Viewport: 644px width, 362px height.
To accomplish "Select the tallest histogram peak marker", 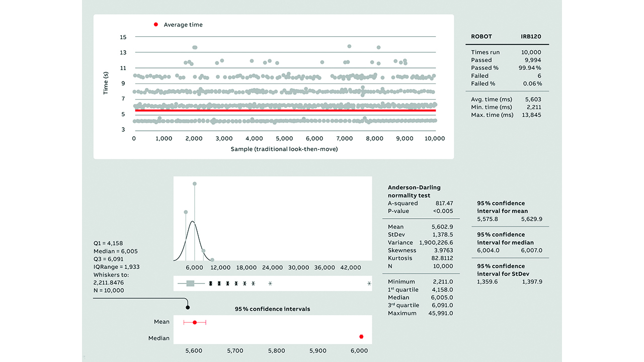I will (194, 184).
